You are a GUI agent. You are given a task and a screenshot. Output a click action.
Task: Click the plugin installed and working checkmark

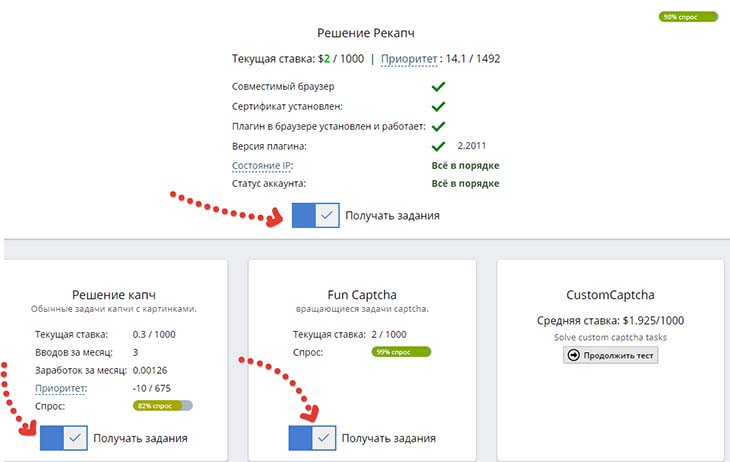[x=437, y=127]
